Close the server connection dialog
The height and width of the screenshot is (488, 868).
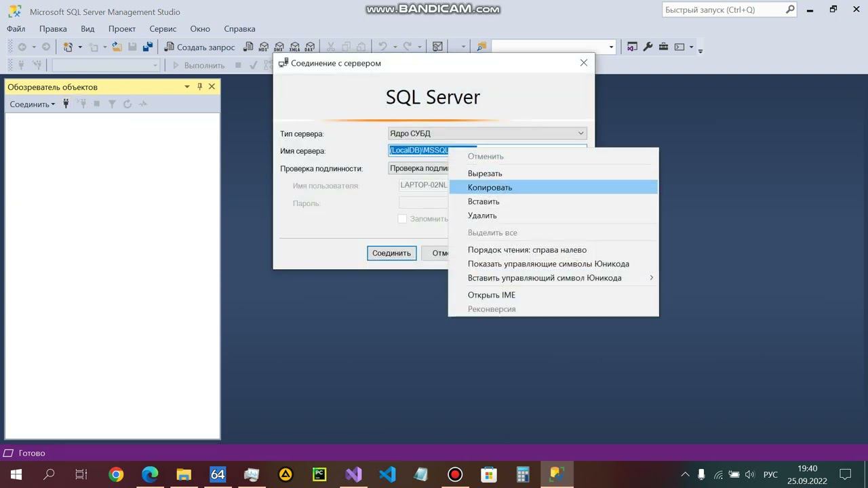pyautogui.click(x=583, y=63)
